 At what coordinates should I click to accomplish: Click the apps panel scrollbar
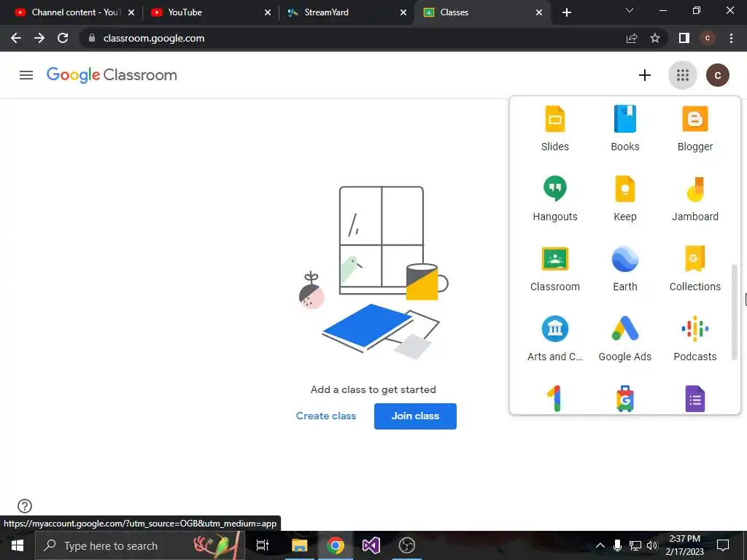(x=734, y=312)
